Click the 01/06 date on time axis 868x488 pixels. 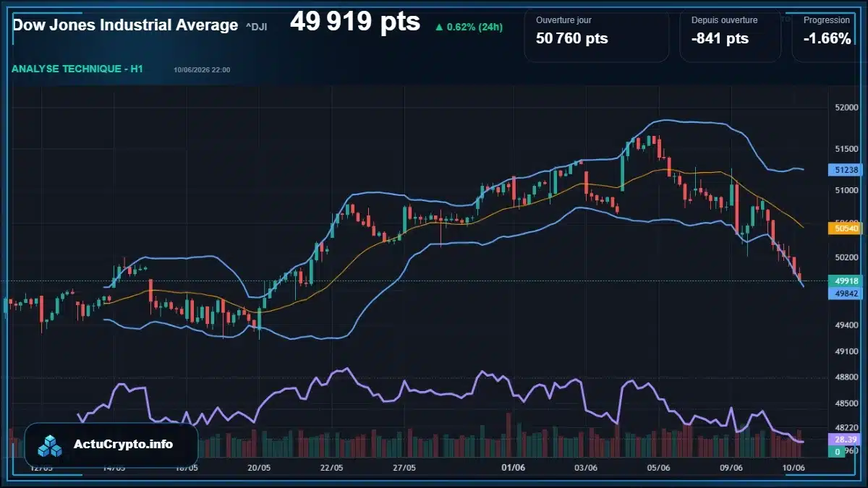(513, 468)
